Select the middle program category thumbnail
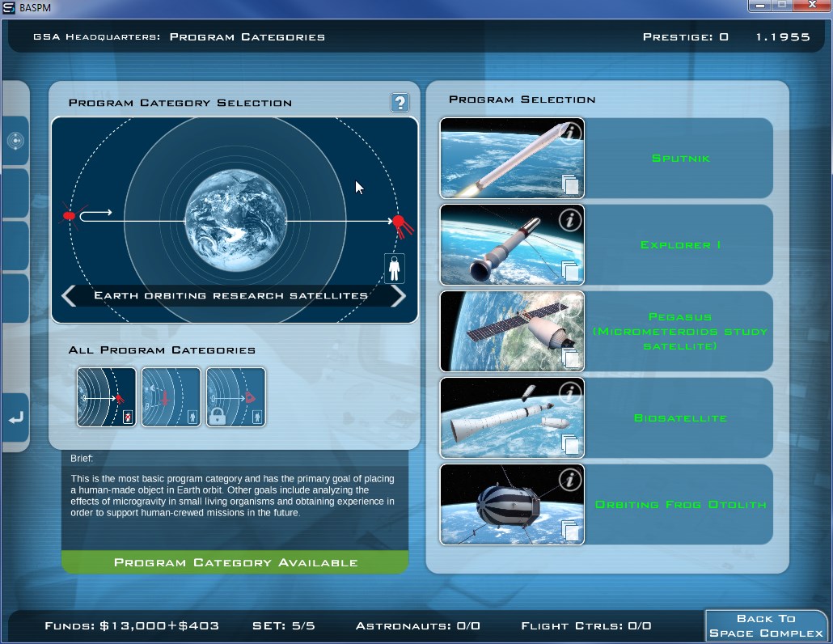The width and height of the screenshot is (833, 644). [171, 397]
